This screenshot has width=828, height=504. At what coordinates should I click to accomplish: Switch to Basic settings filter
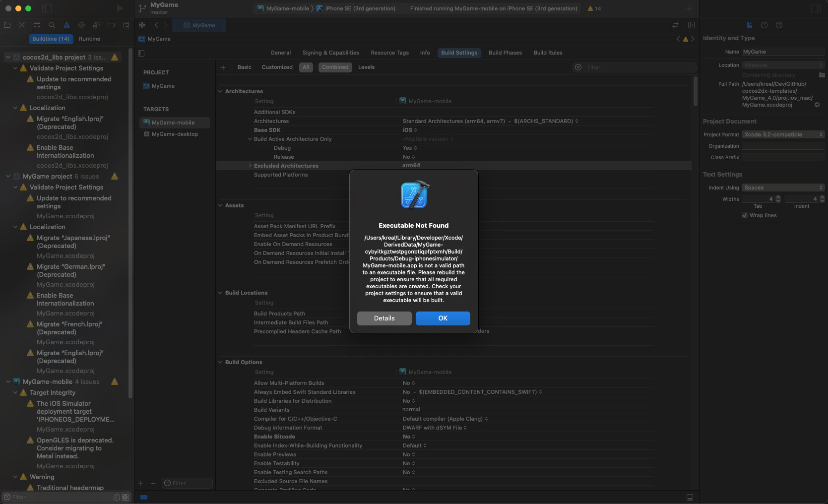tap(245, 67)
